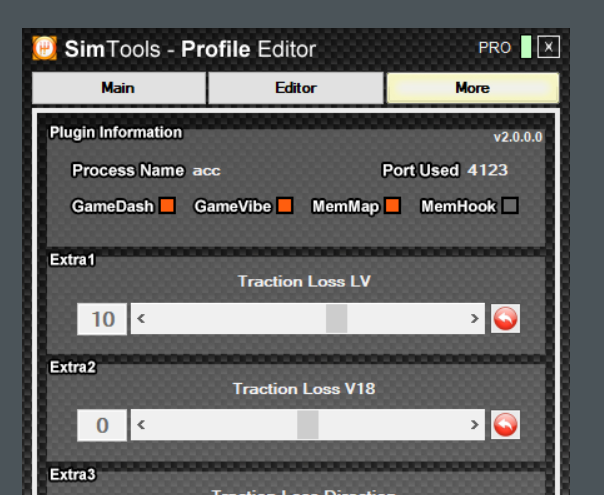Click the green PRO status indicator
The height and width of the screenshot is (495, 604).
coord(526,47)
